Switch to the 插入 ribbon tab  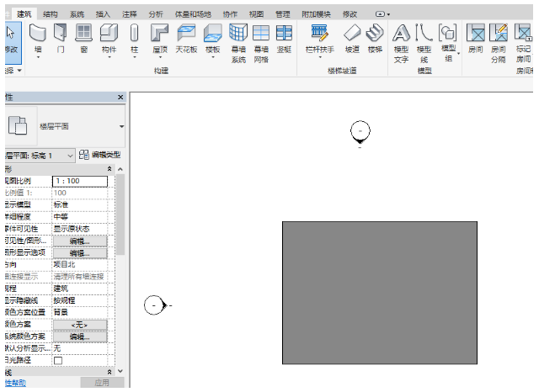tap(103, 14)
